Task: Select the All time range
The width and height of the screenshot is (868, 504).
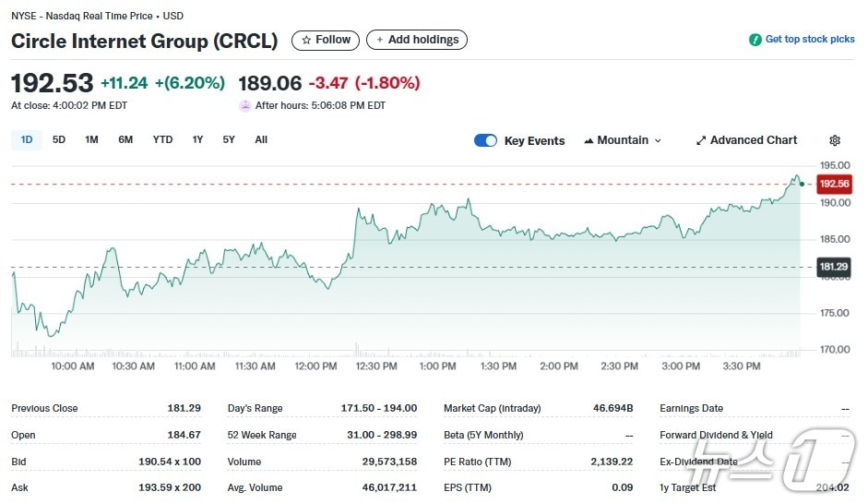Action: (x=261, y=139)
